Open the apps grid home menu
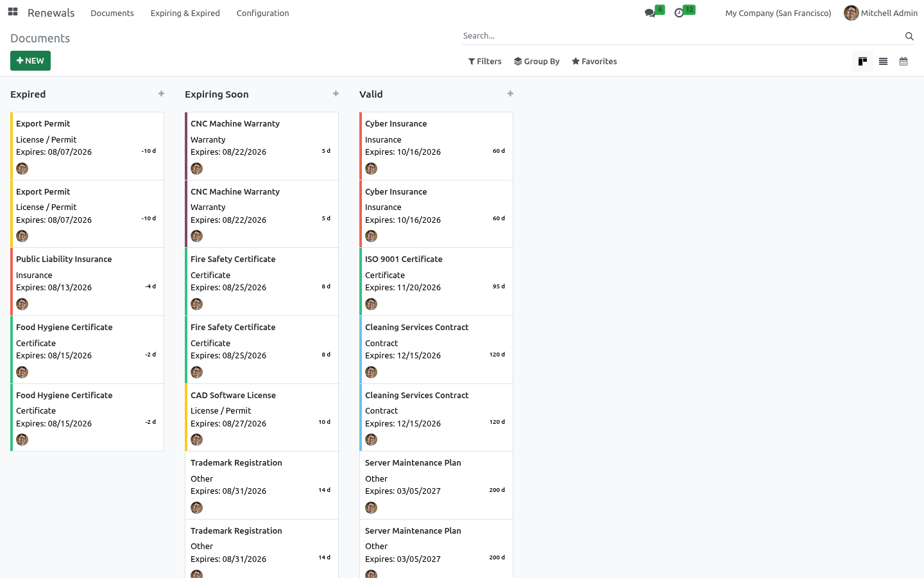924x578 pixels. point(13,12)
